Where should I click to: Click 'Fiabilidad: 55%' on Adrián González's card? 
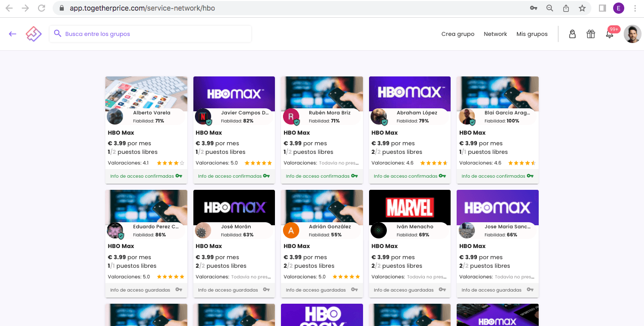325,235
